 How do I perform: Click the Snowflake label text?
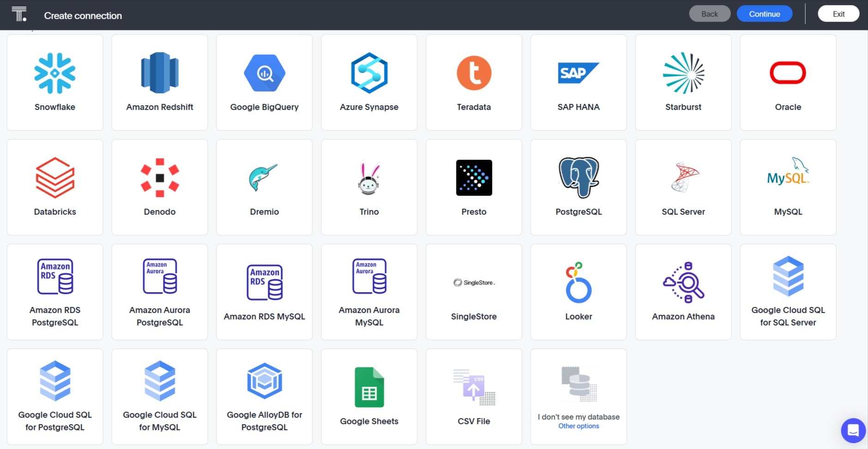click(x=55, y=107)
